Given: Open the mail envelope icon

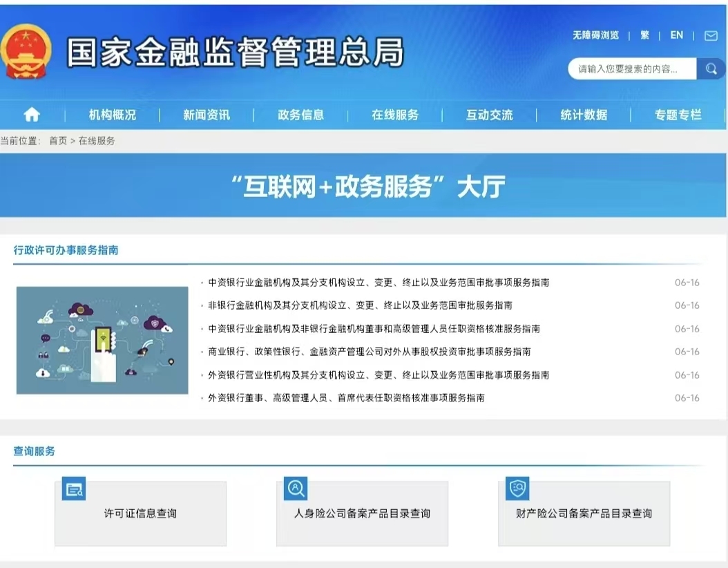Looking at the screenshot, I should coord(710,36).
